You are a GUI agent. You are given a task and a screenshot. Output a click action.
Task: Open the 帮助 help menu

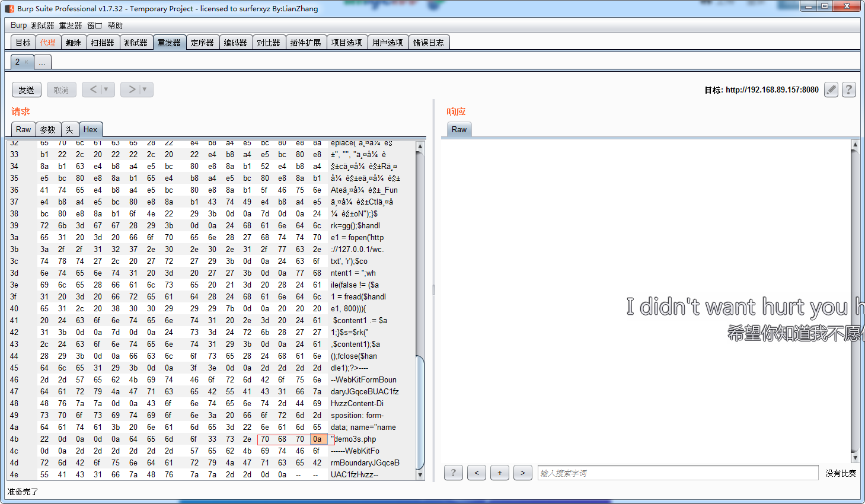115,25
